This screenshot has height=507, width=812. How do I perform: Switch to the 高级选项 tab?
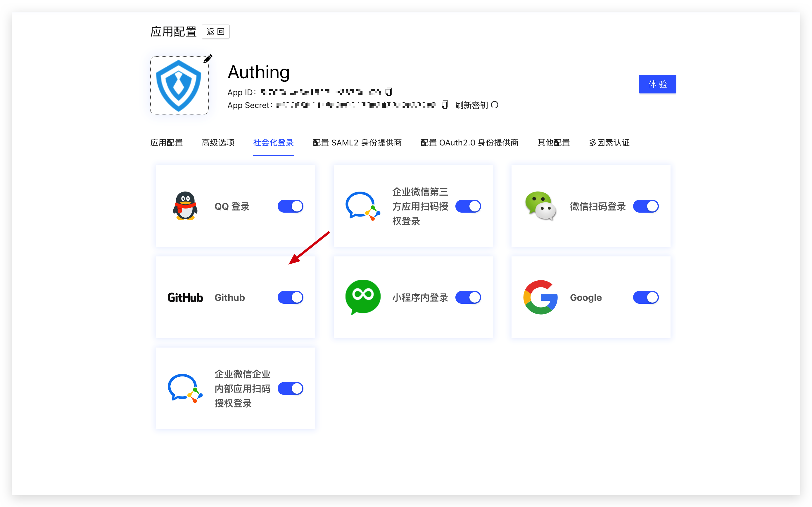click(218, 143)
